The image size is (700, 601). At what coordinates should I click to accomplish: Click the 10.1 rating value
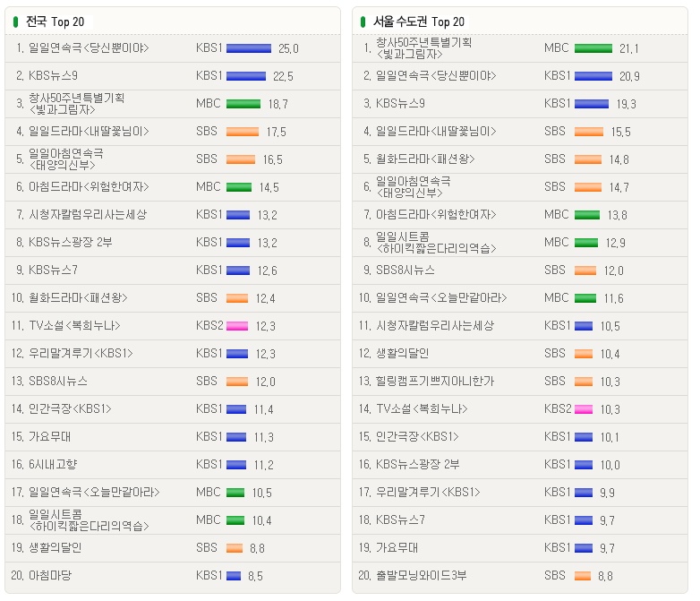[610, 437]
